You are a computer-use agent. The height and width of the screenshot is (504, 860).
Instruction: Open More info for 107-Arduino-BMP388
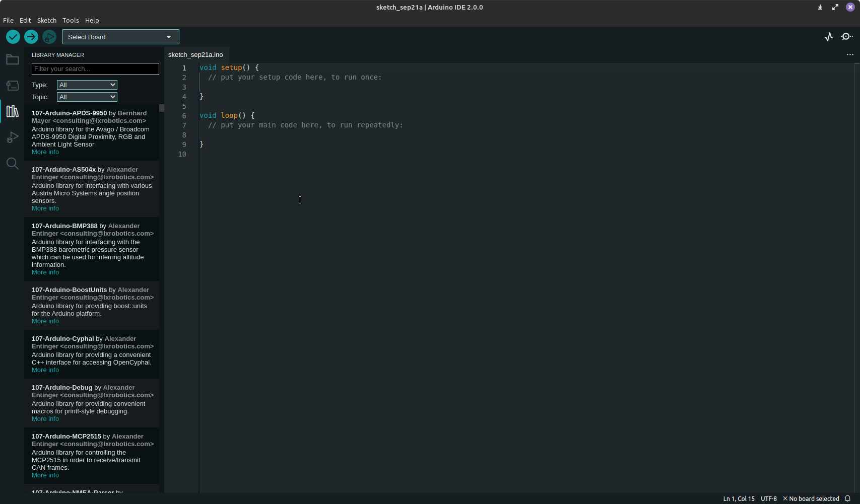(x=45, y=272)
